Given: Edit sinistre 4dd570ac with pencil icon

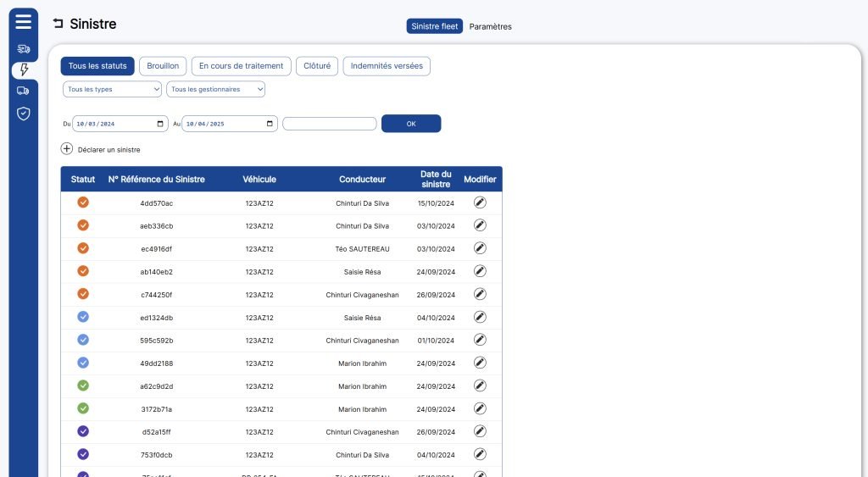Looking at the screenshot, I should coord(480,202).
